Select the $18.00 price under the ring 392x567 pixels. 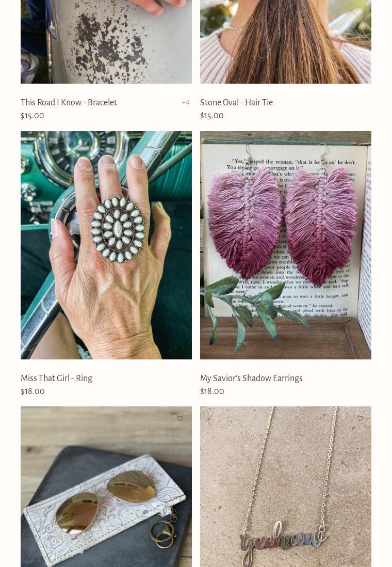(x=32, y=391)
